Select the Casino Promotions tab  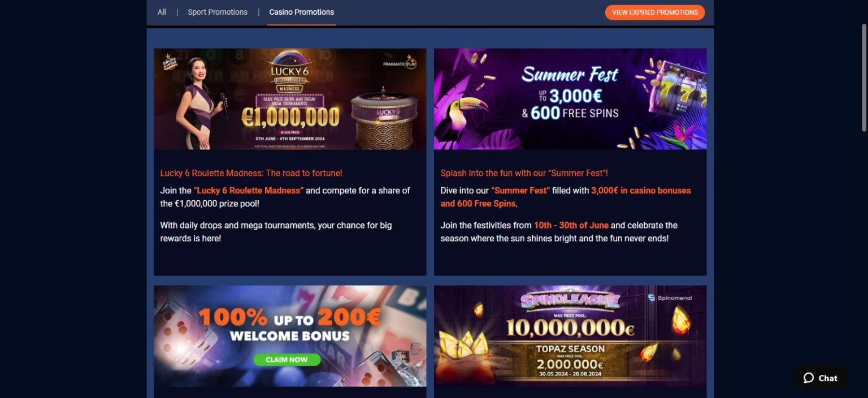[302, 12]
